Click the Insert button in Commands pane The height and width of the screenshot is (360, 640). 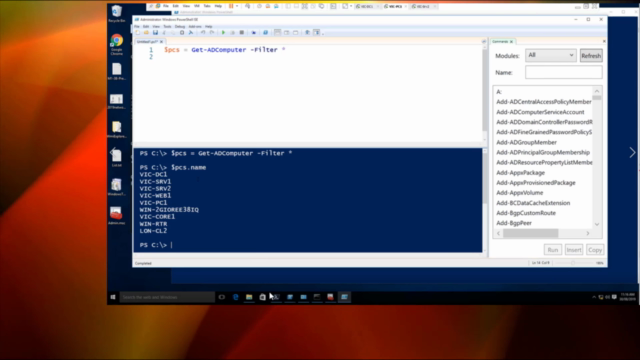coord(573,250)
